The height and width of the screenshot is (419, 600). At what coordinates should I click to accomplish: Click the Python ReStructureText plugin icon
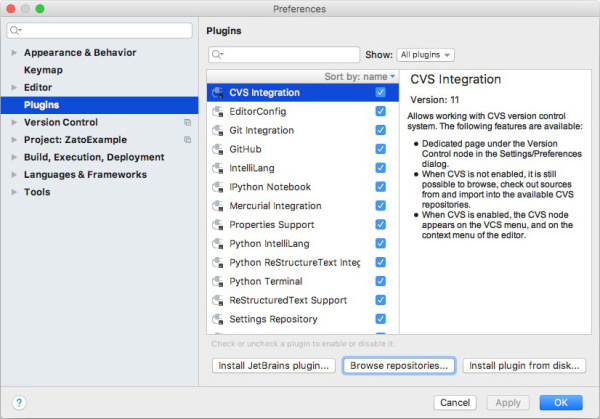point(218,262)
